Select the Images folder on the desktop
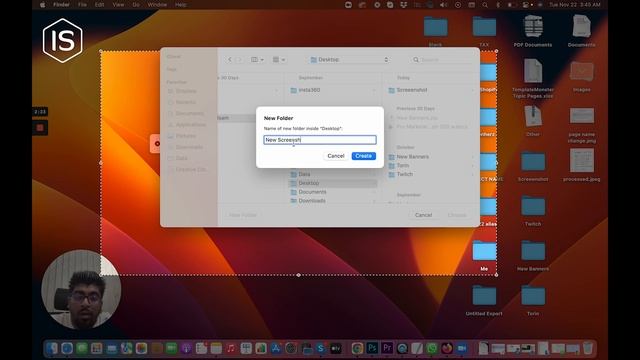The height and width of the screenshot is (360, 640). (x=582, y=76)
